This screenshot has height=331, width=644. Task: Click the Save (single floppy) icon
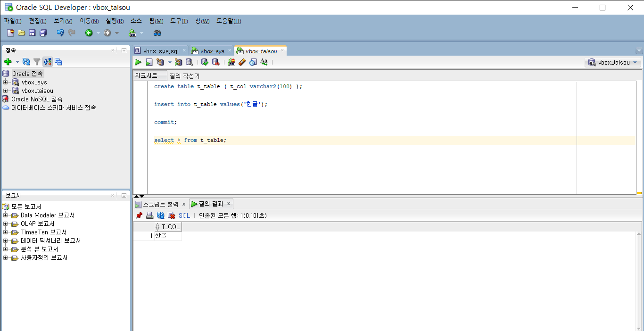tap(32, 33)
